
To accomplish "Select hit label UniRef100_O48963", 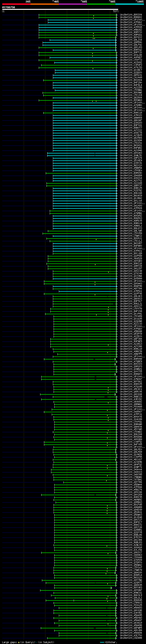I will pyautogui.click(x=131, y=555).
